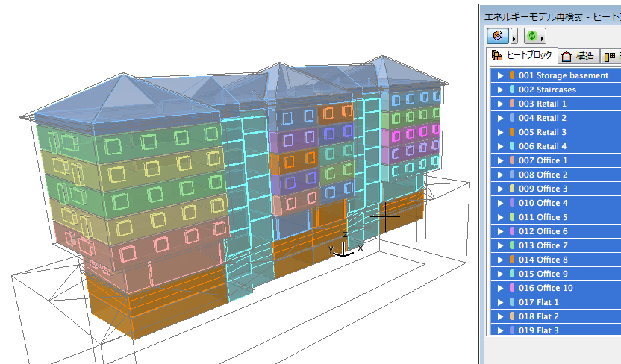This screenshot has height=364, width=621.
Task: Select the 015 Office 9 text
Action: coord(543,274)
